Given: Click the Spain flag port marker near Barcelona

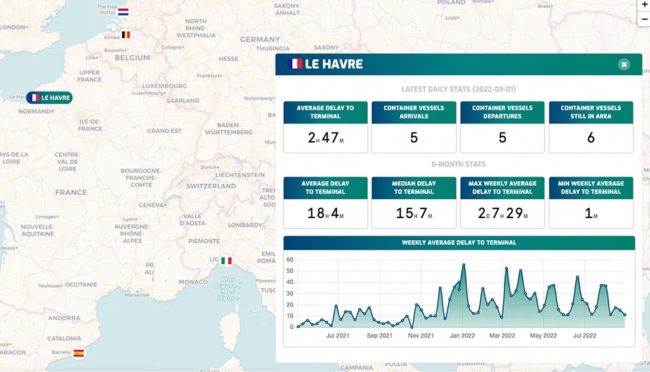Looking at the screenshot, I should [79, 353].
